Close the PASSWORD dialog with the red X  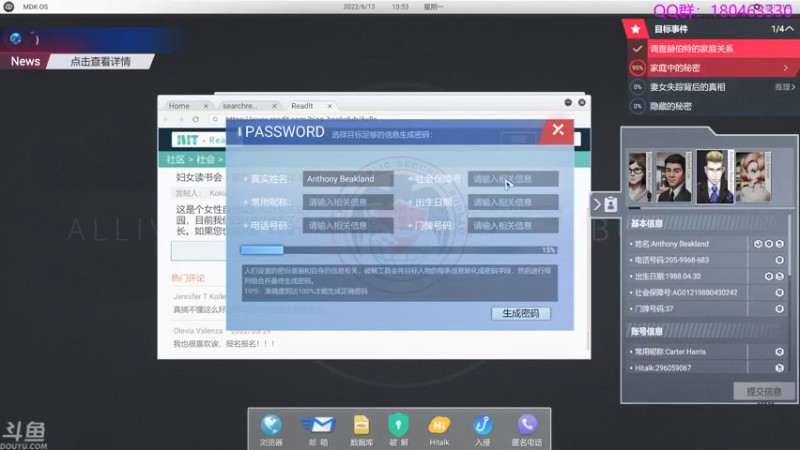pyautogui.click(x=558, y=130)
